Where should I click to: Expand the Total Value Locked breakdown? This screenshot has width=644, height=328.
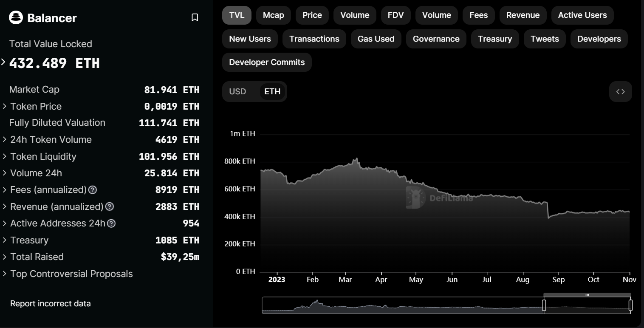click(x=3, y=62)
